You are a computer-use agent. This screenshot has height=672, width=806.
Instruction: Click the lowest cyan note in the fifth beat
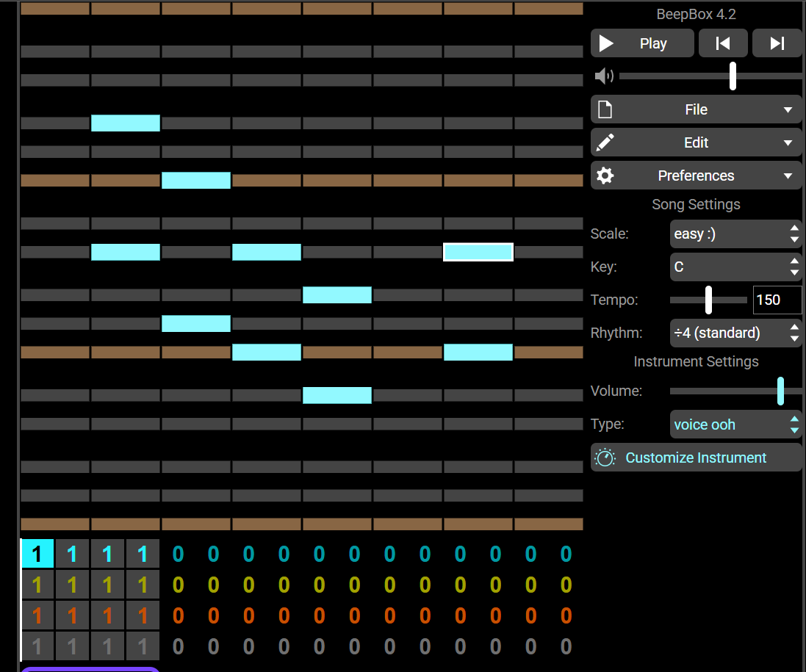337,395
